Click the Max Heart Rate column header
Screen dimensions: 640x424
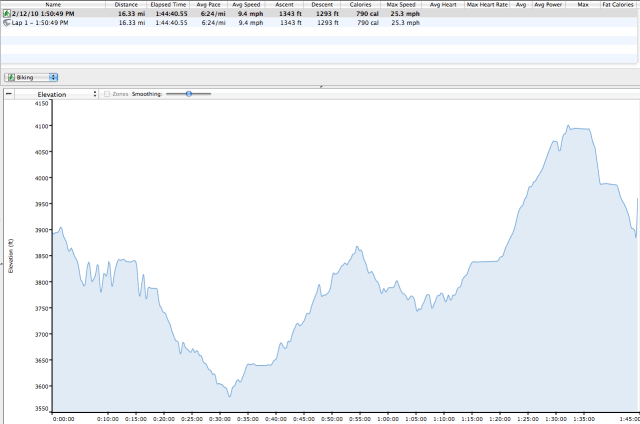pyautogui.click(x=487, y=4)
